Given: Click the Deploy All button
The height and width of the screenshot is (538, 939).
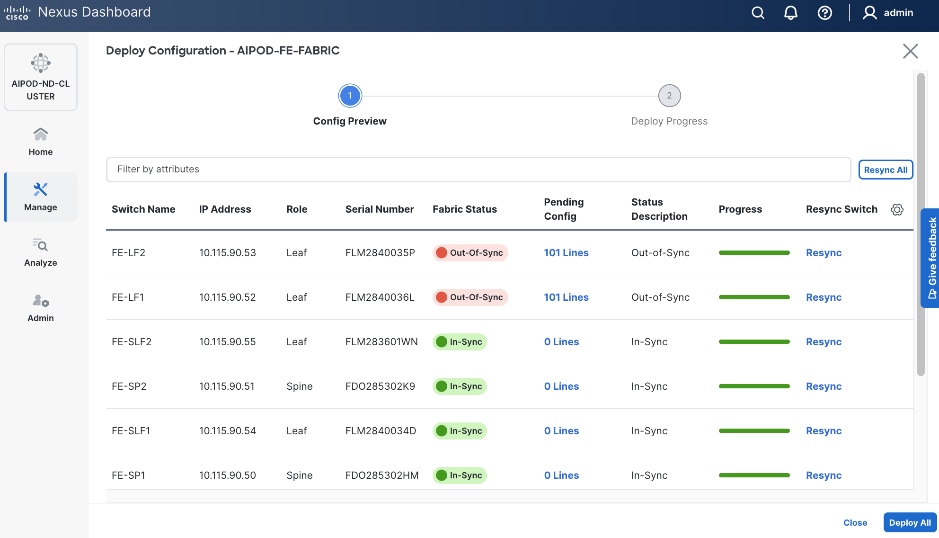Looking at the screenshot, I should [x=910, y=523].
